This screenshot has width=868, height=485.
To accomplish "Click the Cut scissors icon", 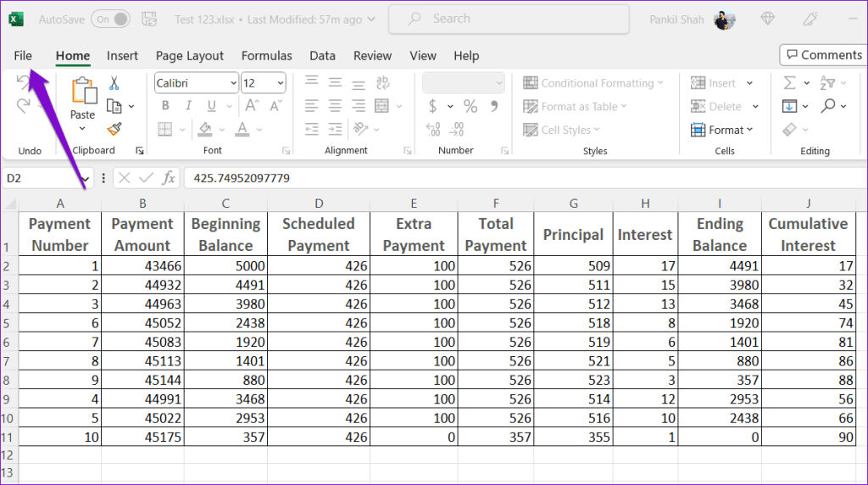I will tap(114, 83).
